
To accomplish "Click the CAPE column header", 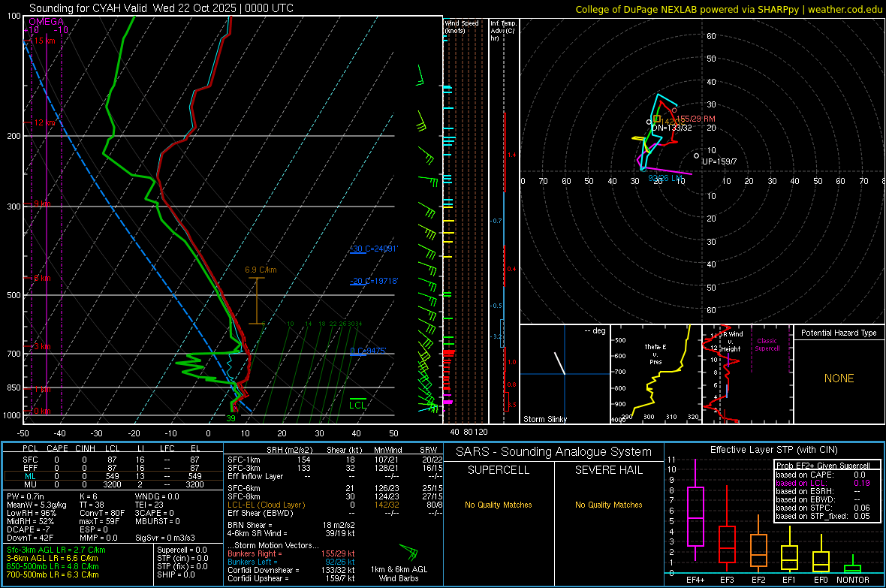I will (x=57, y=448).
